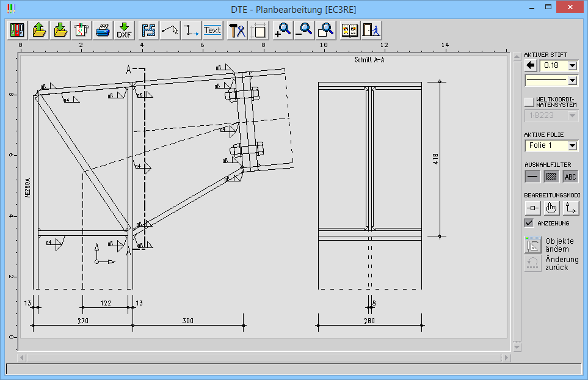This screenshot has width=588, height=380.
Task: Open the pen width 0.18 dropdown
Action: click(572, 65)
